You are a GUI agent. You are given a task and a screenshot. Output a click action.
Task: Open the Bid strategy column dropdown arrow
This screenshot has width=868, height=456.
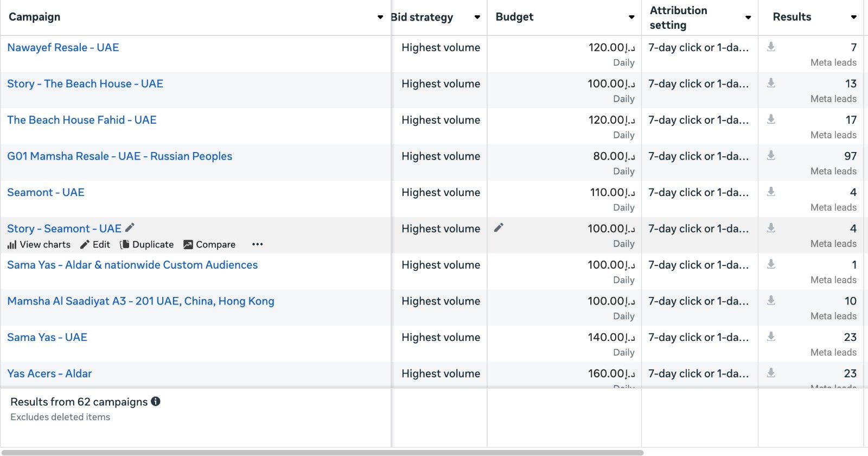click(x=477, y=17)
